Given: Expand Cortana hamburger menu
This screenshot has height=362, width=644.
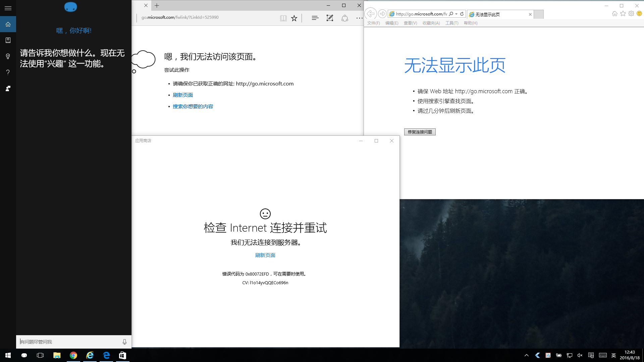Looking at the screenshot, I should [x=8, y=8].
